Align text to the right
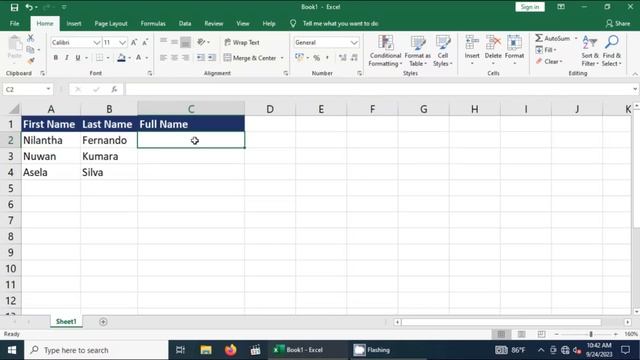 click(185, 58)
